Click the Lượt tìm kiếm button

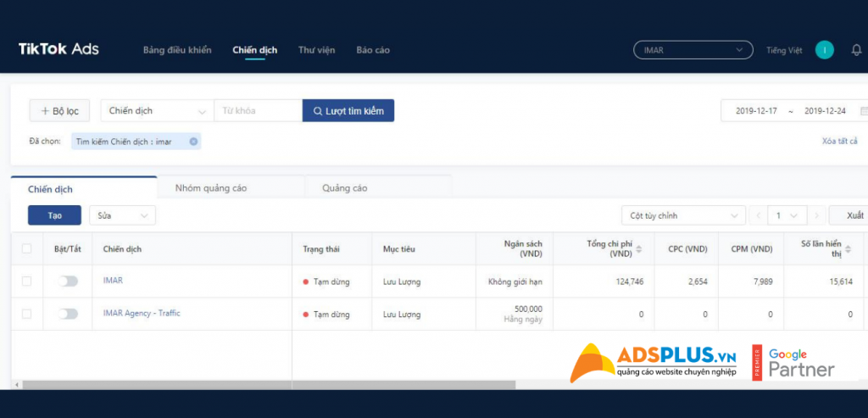click(348, 111)
